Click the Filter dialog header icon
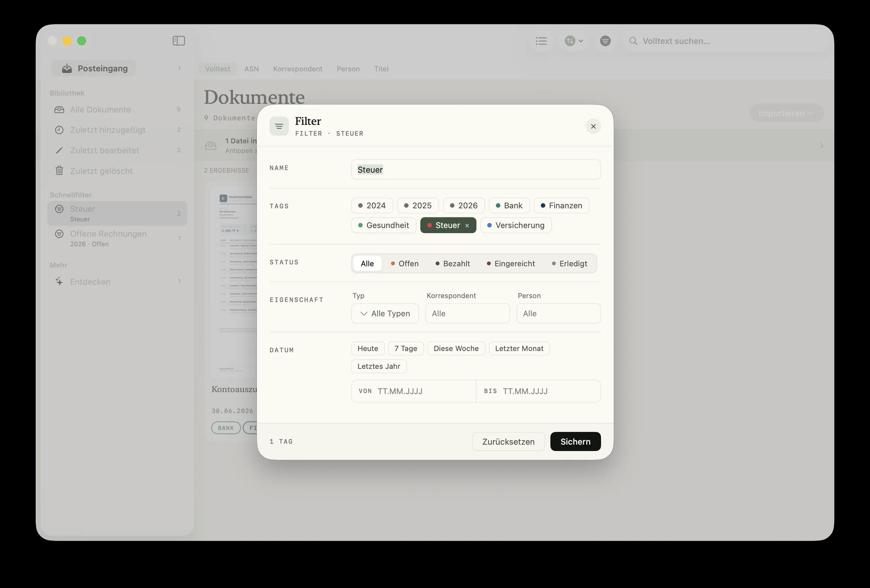The height and width of the screenshot is (588, 870). click(279, 126)
